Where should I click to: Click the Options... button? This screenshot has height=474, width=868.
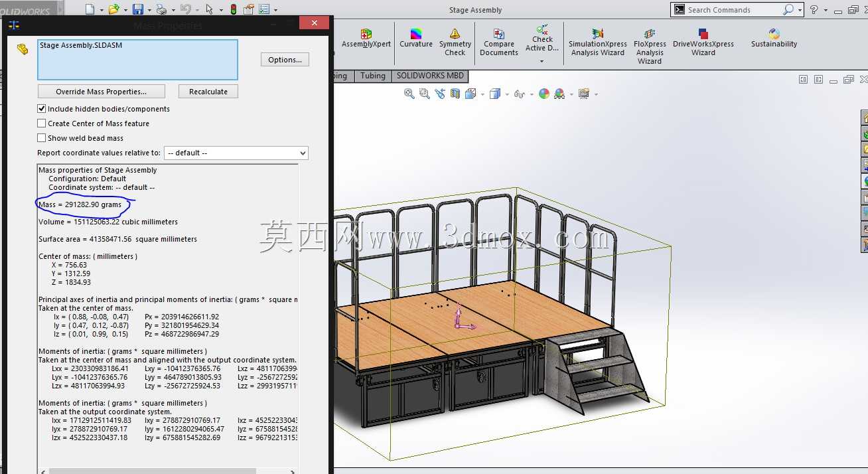pos(285,60)
